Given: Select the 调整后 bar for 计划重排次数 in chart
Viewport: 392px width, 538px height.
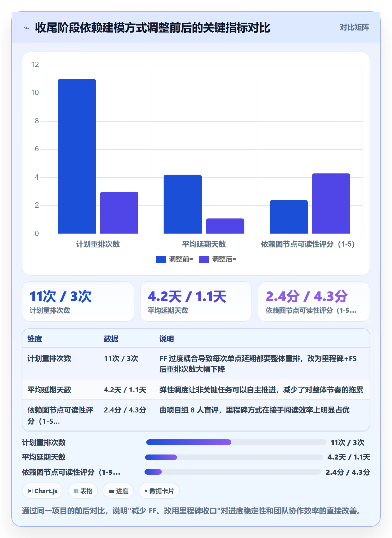Looking at the screenshot, I should point(119,213).
